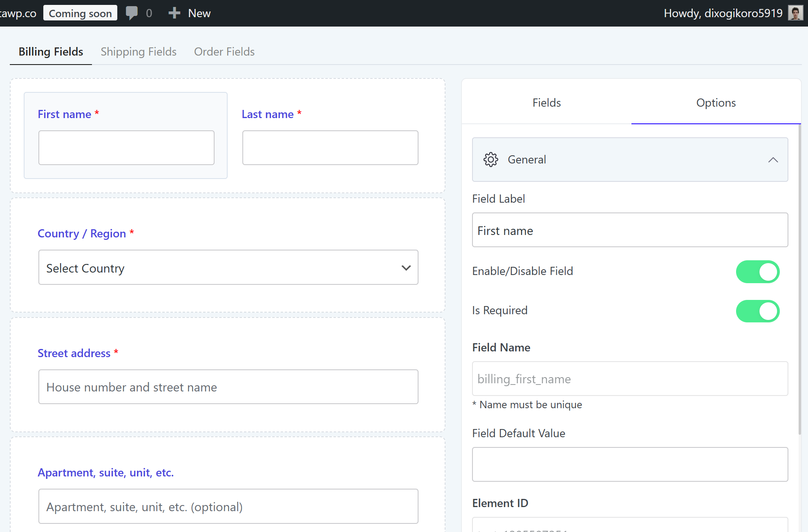
Task: Open the Order Fields tab
Action: click(224, 52)
